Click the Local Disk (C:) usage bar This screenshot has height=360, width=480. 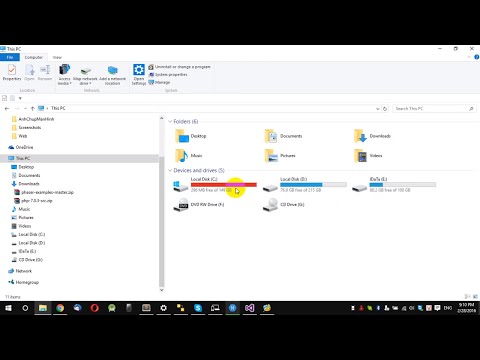[224, 185]
